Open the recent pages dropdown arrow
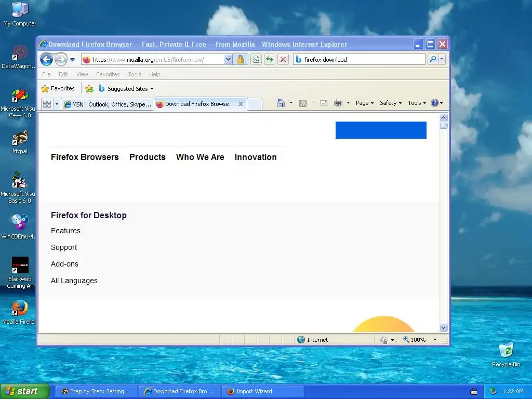The image size is (532, 399). click(x=72, y=60)
